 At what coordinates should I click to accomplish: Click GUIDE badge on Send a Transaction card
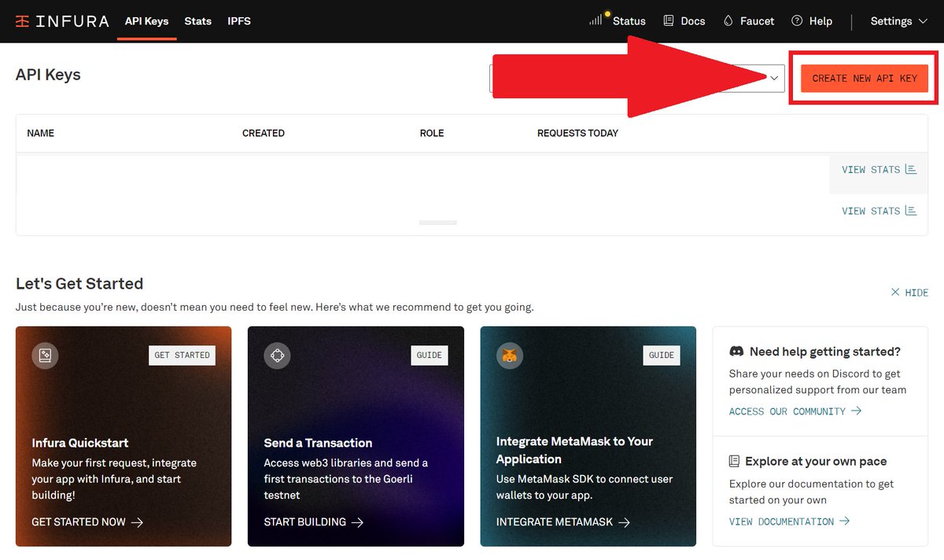(430, 356)
